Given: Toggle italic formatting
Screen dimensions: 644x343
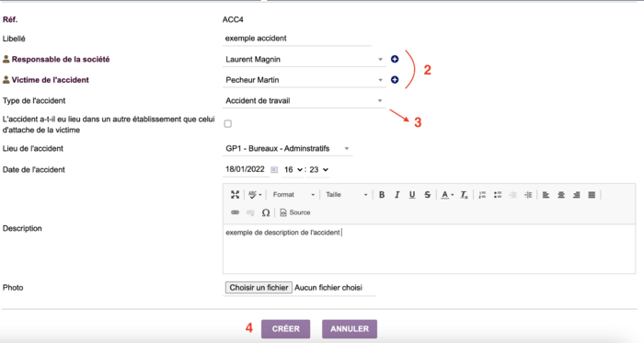Looking at the screenshot, I should pos(397,195).
